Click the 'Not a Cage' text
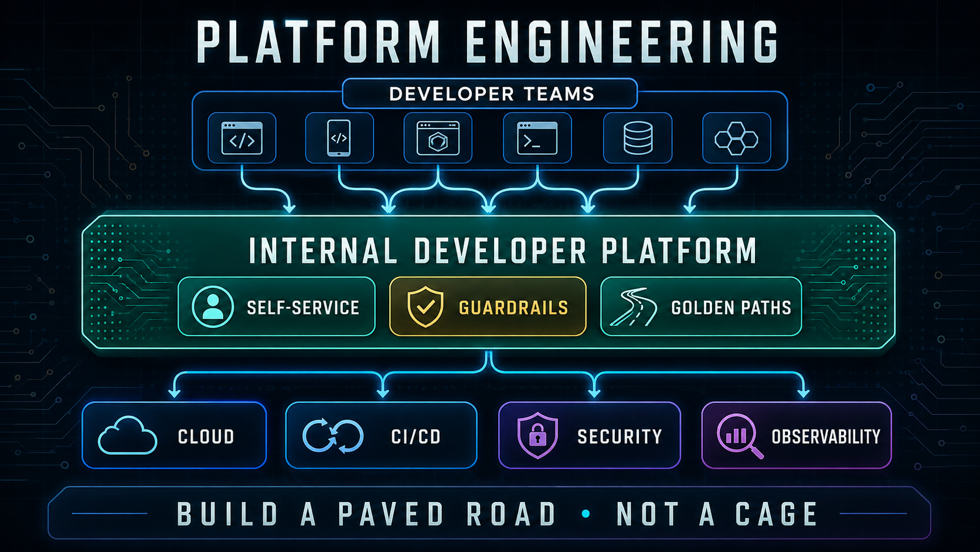The height and width of the screenshot is (552, 980). click(x=717, y=514)
